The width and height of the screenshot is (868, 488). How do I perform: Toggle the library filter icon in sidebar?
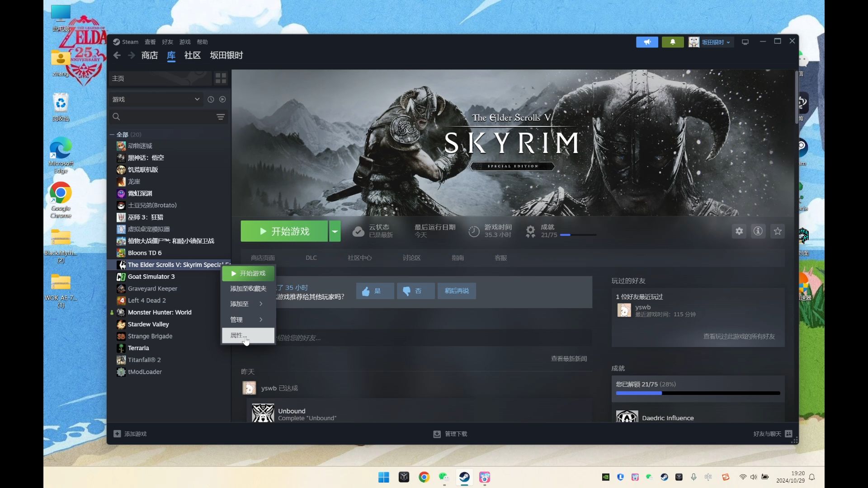pos(220,116)
